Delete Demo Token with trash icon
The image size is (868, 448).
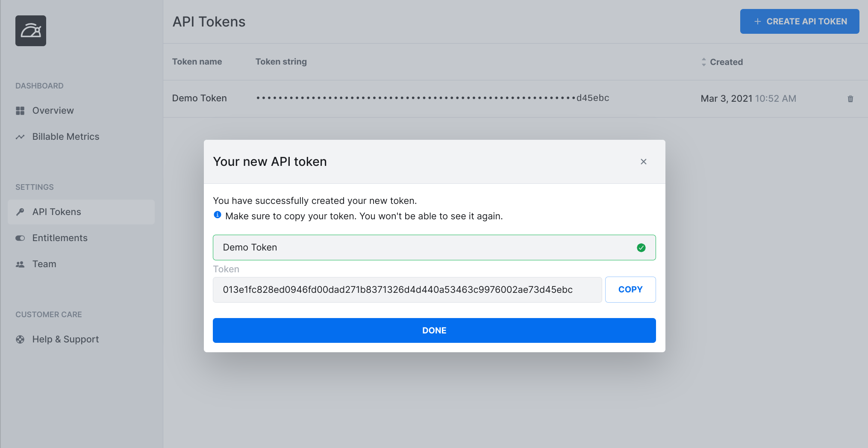[x=850, y=99]
